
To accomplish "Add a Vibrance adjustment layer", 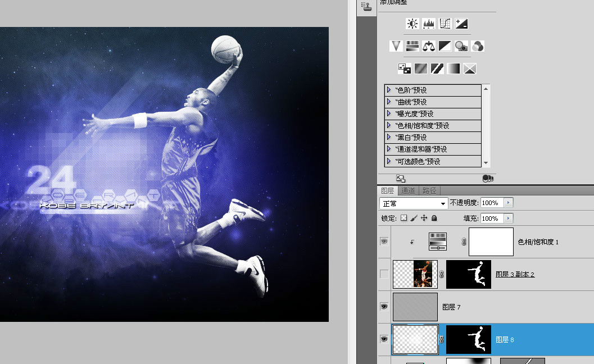I will pyautogui.click(x=396, y=46).
